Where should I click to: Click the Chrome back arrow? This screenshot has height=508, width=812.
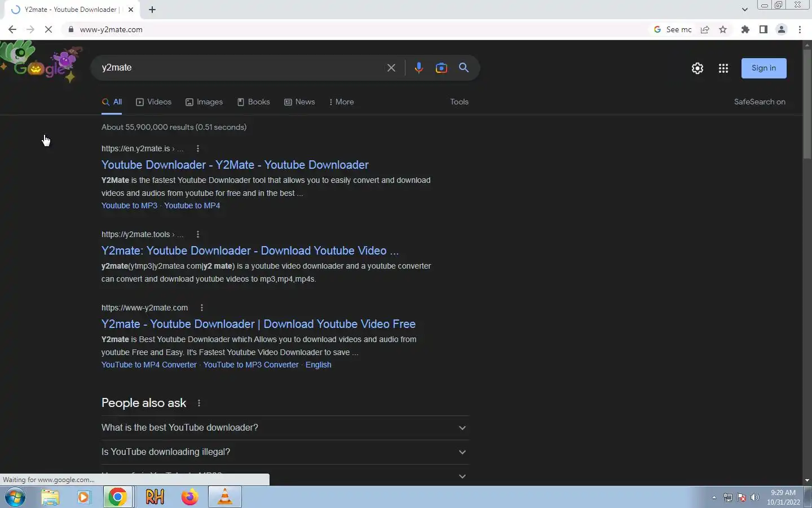click(x=12, y=29)
